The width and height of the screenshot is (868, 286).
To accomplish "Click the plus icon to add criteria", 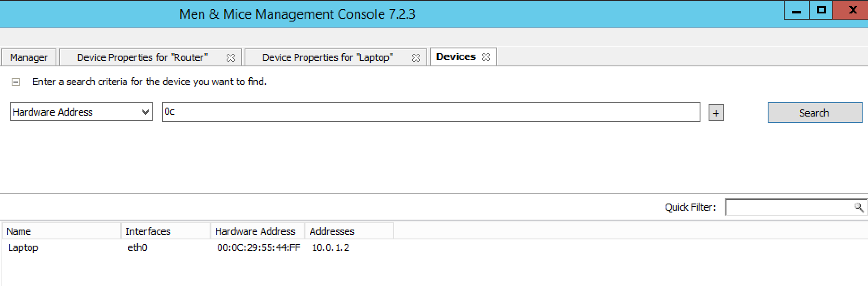I will click(x=716, y=113).
